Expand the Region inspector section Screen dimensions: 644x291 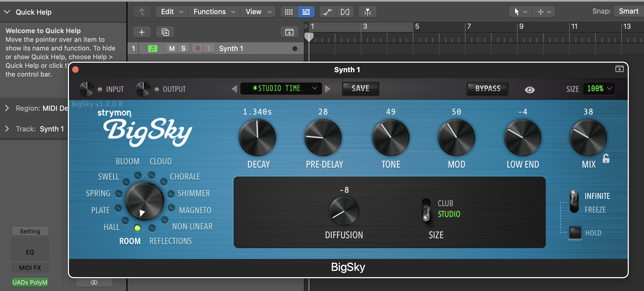(x=7, y=108)
